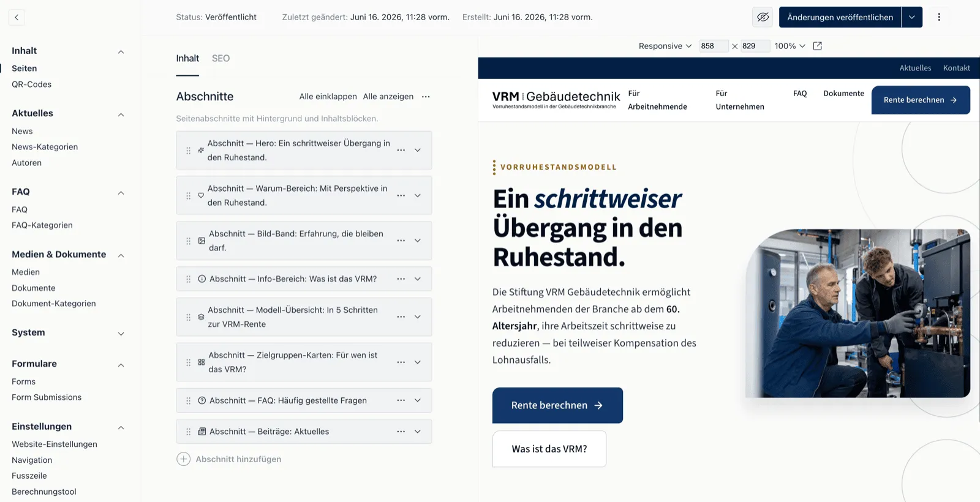Open the three-dot page options menu

pos(939,17)
